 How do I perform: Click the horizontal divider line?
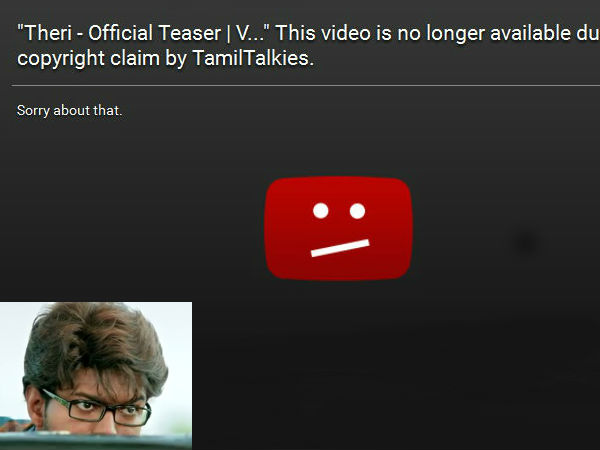pos(306,86)
